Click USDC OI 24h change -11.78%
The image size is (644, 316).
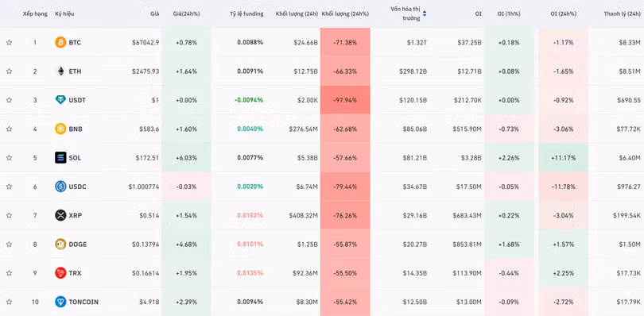click(563, 187)
